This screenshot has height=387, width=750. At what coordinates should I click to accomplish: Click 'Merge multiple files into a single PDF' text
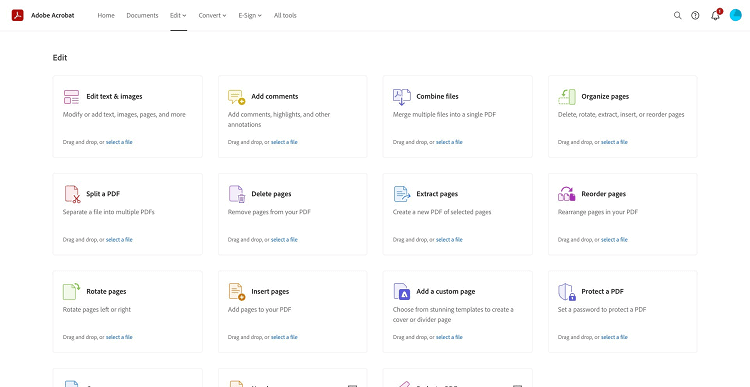[x=443, y=115]
